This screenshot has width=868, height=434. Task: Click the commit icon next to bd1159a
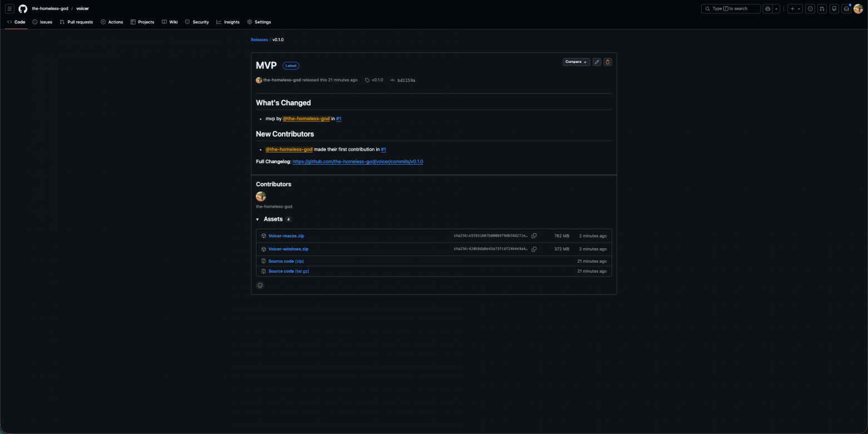[x=392, y=80]
